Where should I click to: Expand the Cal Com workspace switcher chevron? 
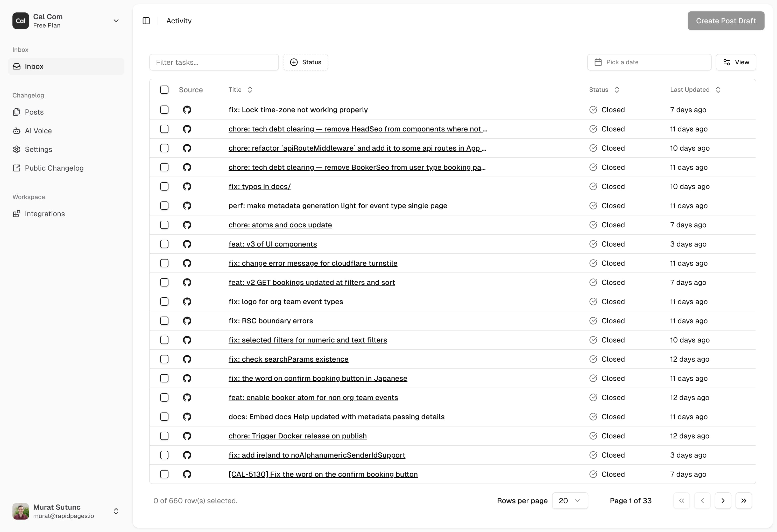[116, 21]
